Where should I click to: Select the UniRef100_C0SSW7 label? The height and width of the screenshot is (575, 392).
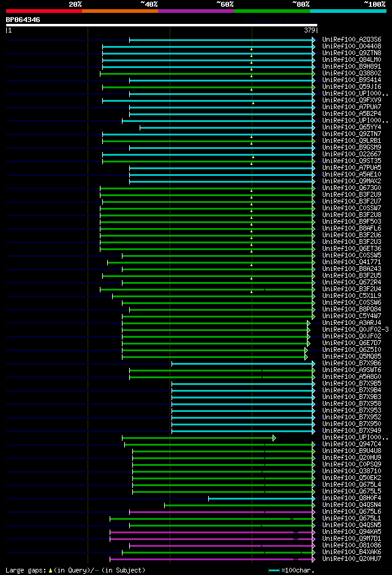352,208
